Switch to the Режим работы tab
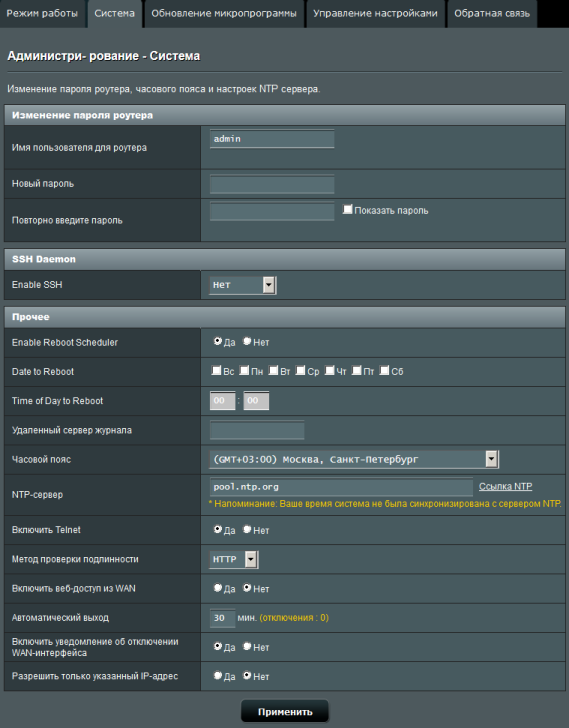 click(42, 13)
